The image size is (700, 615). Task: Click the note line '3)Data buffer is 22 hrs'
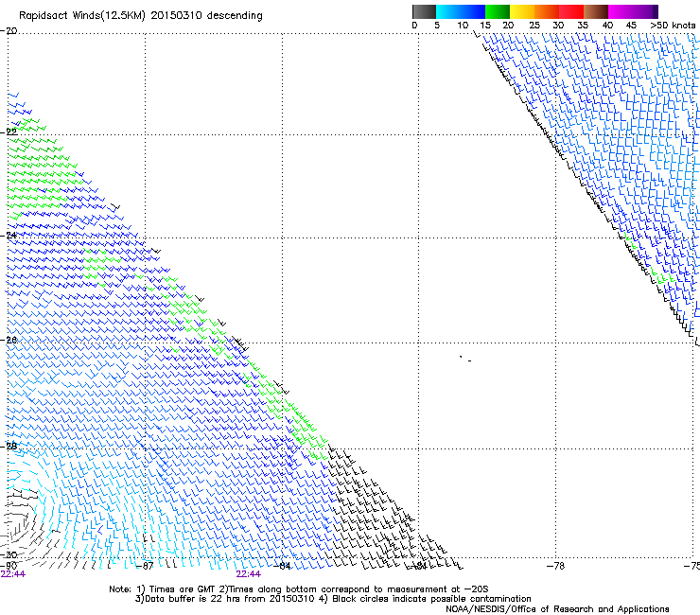click(x=333, y=599)
